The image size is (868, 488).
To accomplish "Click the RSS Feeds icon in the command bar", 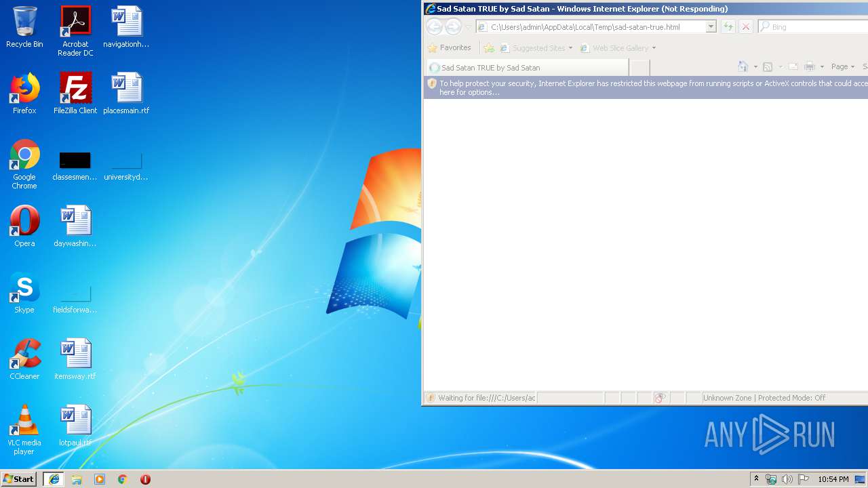I will click(768, 66).
